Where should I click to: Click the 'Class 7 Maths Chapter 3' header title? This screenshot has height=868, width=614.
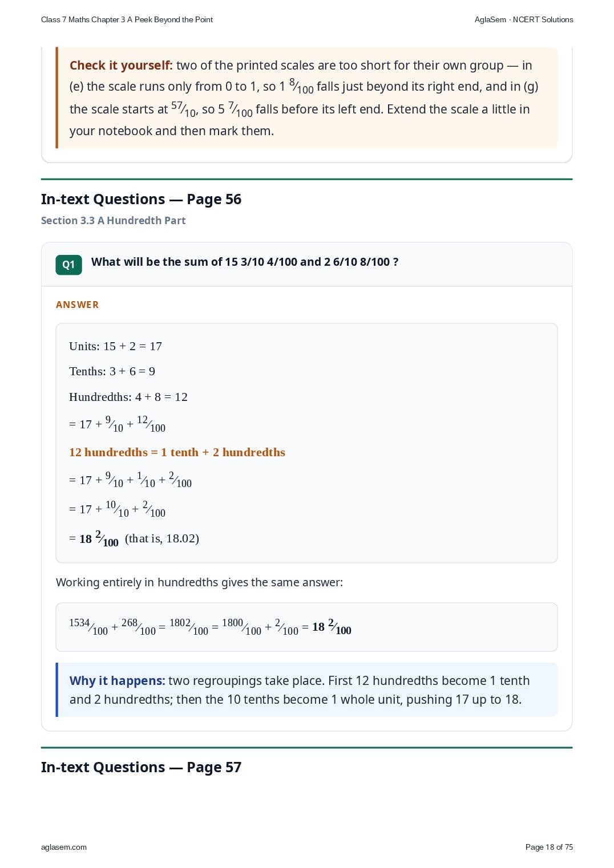click(x=127, y=19)
